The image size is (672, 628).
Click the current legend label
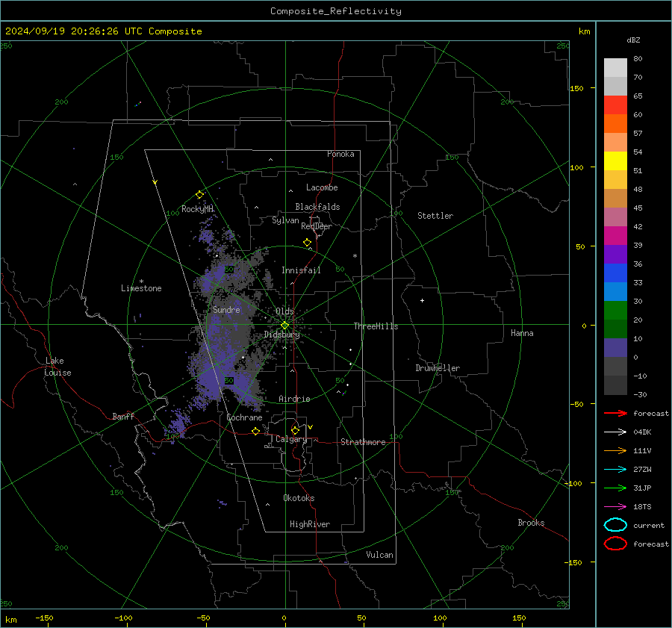[649, 525]
